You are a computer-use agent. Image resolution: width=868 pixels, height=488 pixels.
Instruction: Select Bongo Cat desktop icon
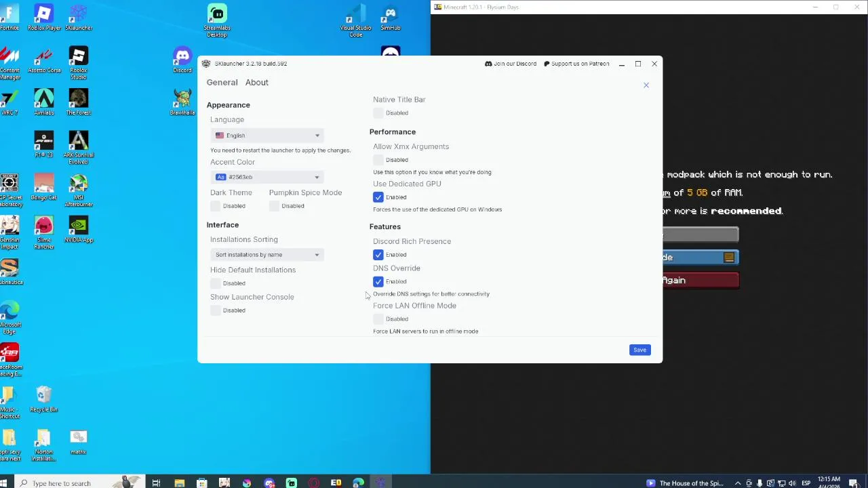[44, 187]
